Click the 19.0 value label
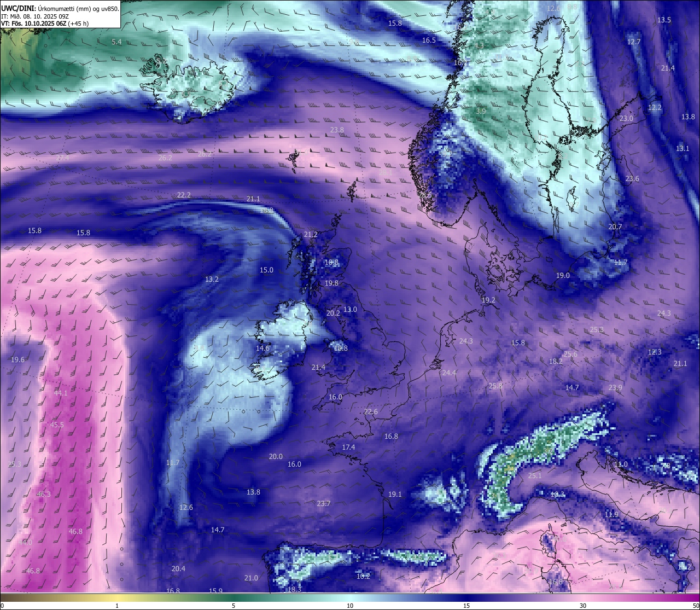The image size is (700, 610). coord(563,275)
